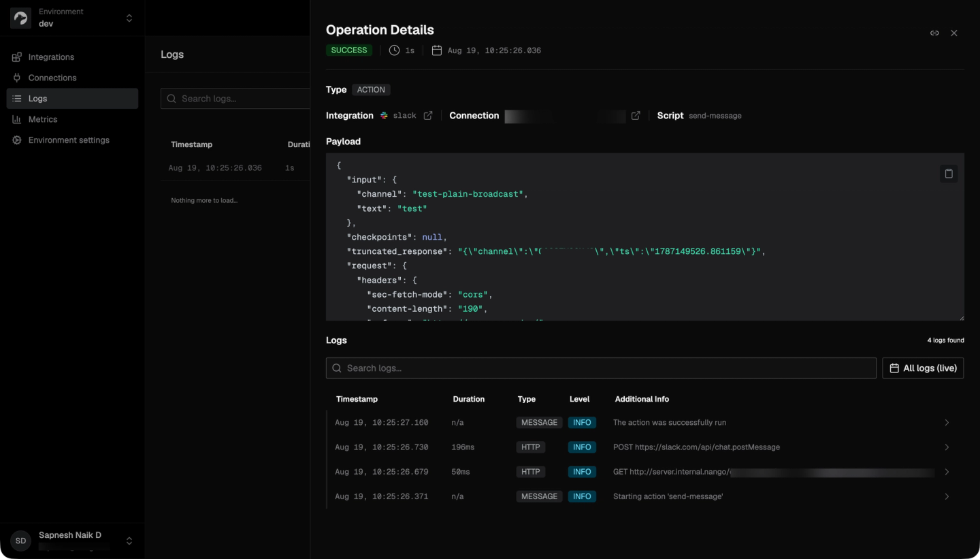Click the 196ms duration value

pyautogui.click(x=463, y=447)
